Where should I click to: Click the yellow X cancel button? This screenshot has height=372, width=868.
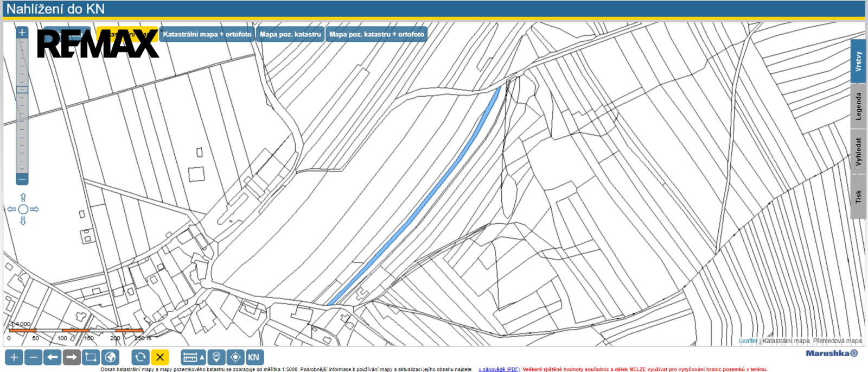point(160,357)
